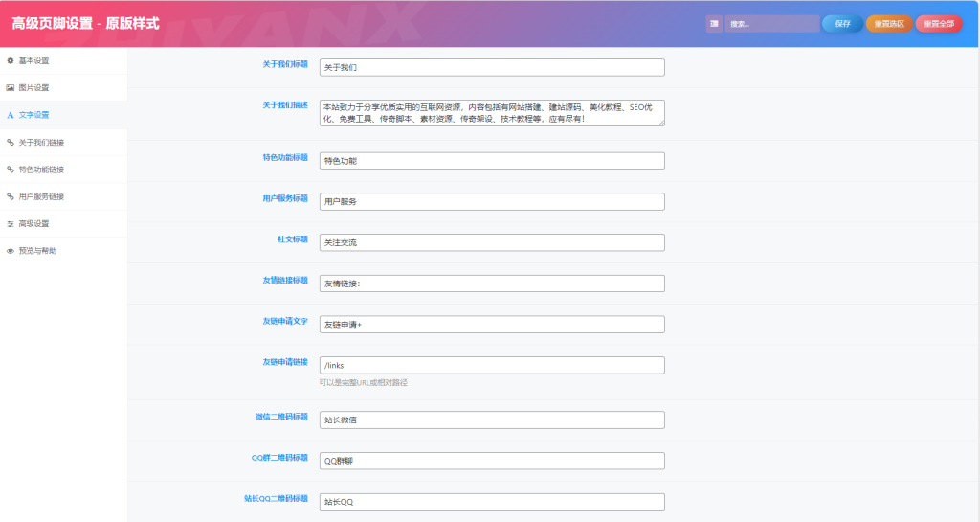980x522 pixels.
Task: Click into the 关于我们描述 textarea
Action: pos(492,112)
